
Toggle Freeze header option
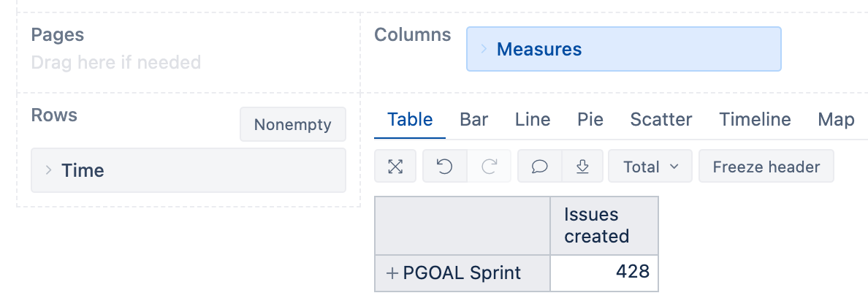point(766,167)
